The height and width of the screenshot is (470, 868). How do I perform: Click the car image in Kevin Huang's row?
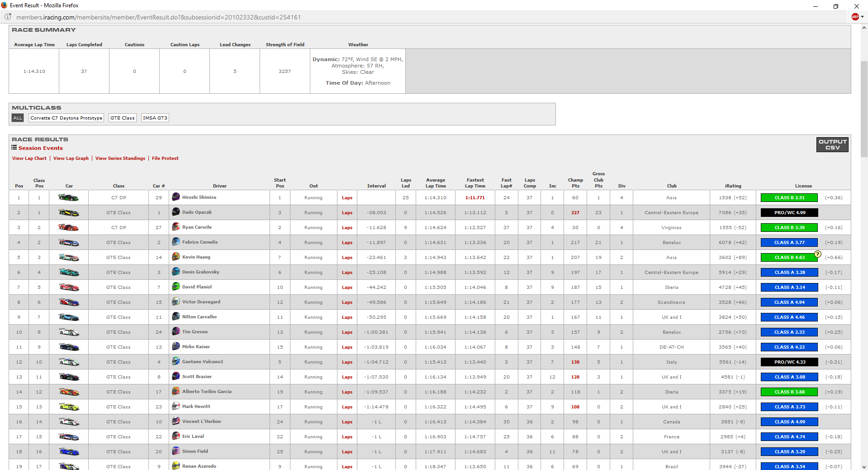click(x=69, y=257)
